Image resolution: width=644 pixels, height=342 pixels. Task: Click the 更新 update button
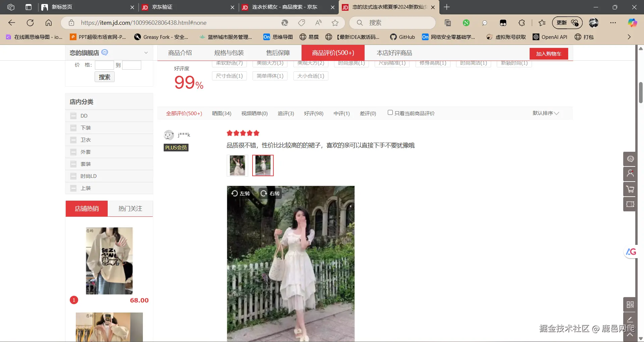tap(567, 23)
